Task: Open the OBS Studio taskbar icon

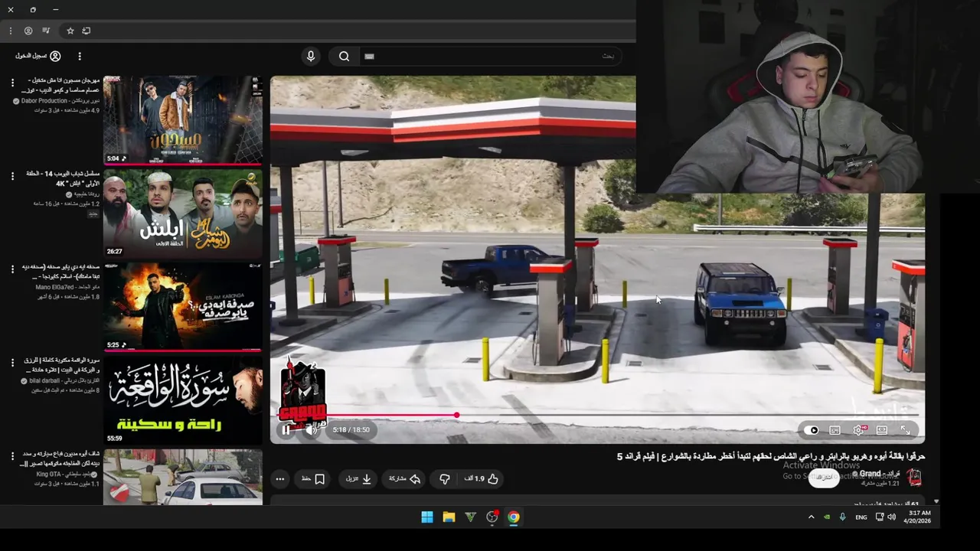Action: [x=492, y=517]
